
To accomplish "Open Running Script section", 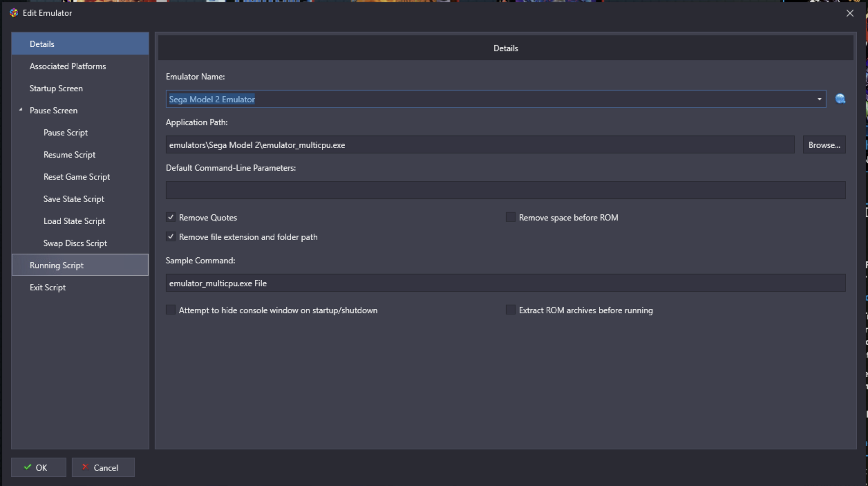I will (x=80, y=265).
